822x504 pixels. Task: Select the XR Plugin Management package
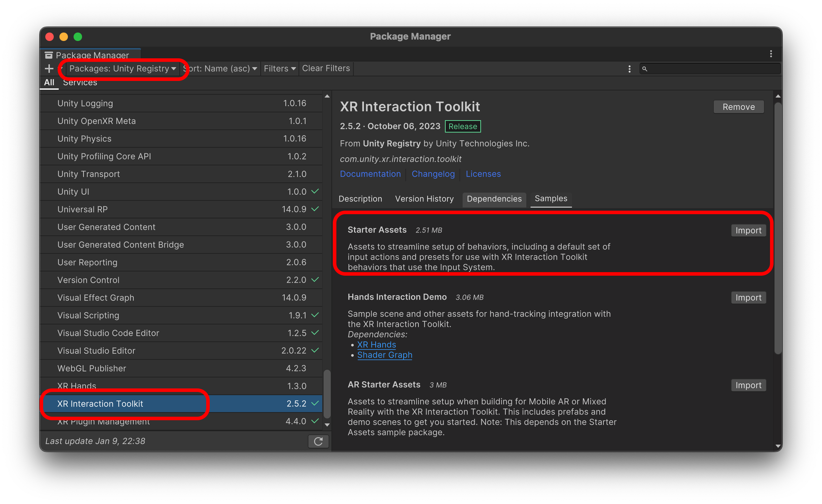[181, 421]
